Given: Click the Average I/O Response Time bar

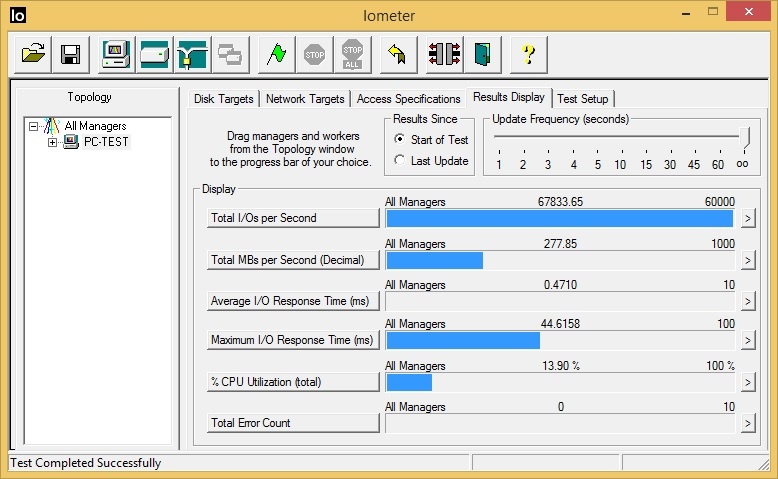Looking at the screenshot, I should [x=560, y=301].
